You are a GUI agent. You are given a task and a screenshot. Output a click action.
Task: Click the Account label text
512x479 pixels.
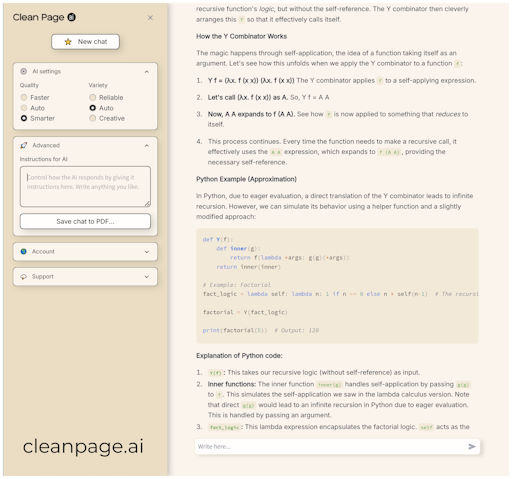pyautogui.click(x=43, y=252)
